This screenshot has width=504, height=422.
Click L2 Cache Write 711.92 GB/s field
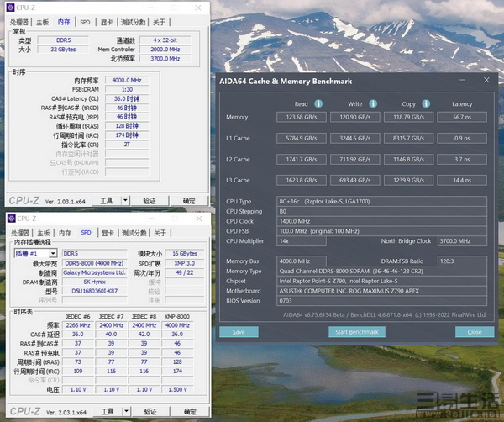pos(355,159)
